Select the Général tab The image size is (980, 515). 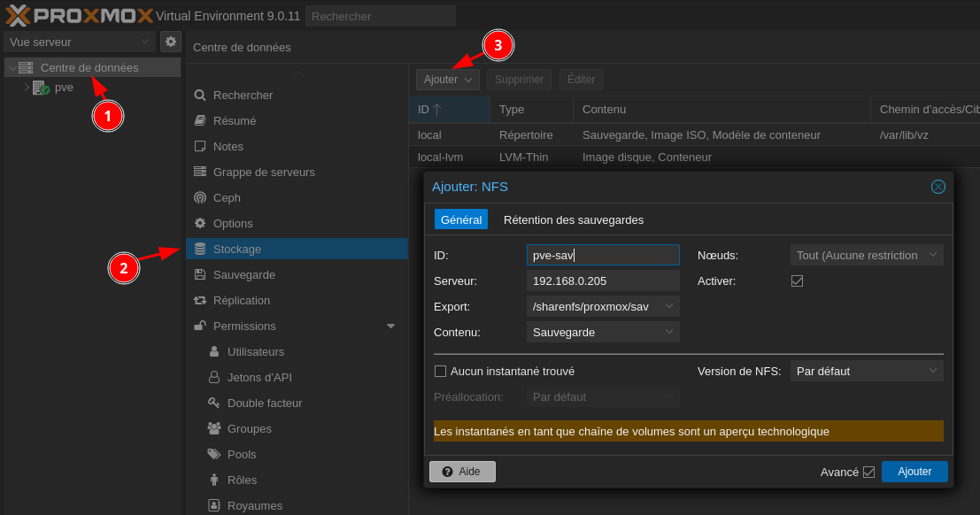coord(460,219)
